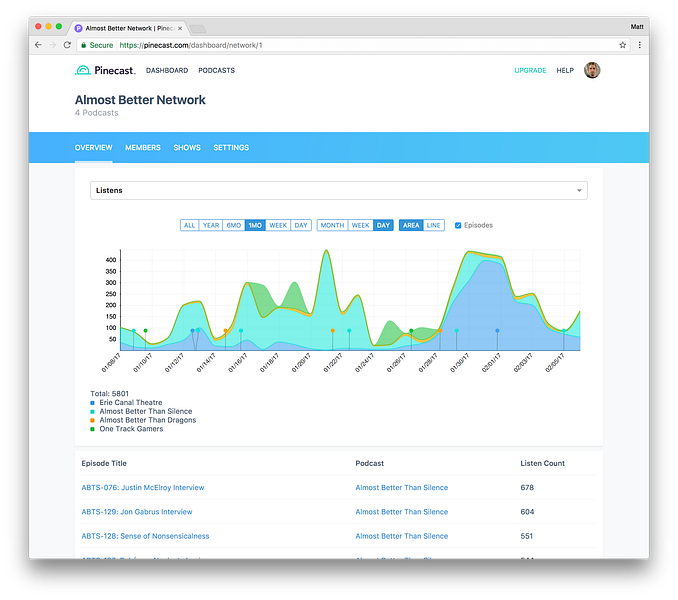Open the Podcasts nav item

pos(217,70)
